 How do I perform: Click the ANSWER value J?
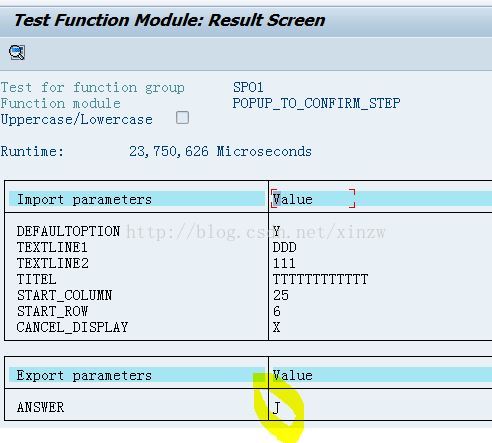276,408
